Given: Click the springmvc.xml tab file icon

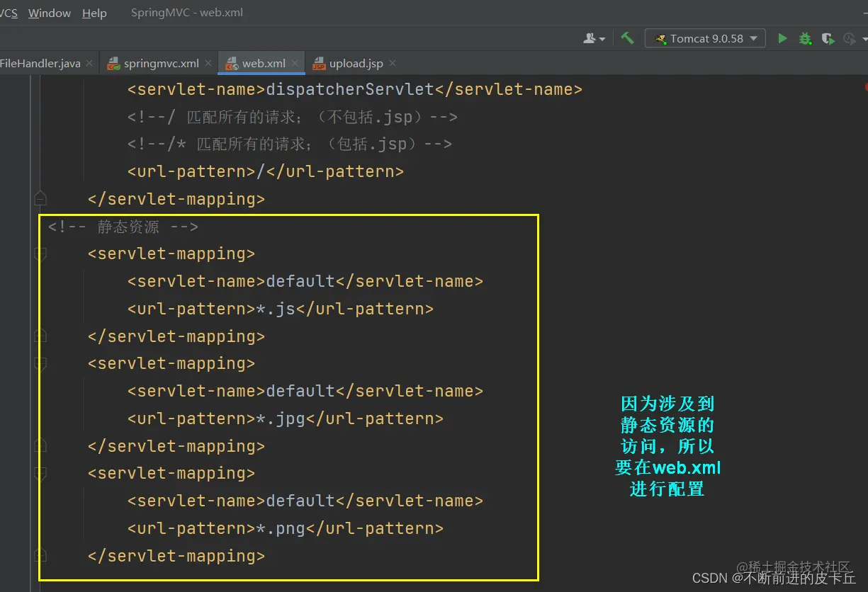Looking at the screenshot, I should (x=113, y=64).
